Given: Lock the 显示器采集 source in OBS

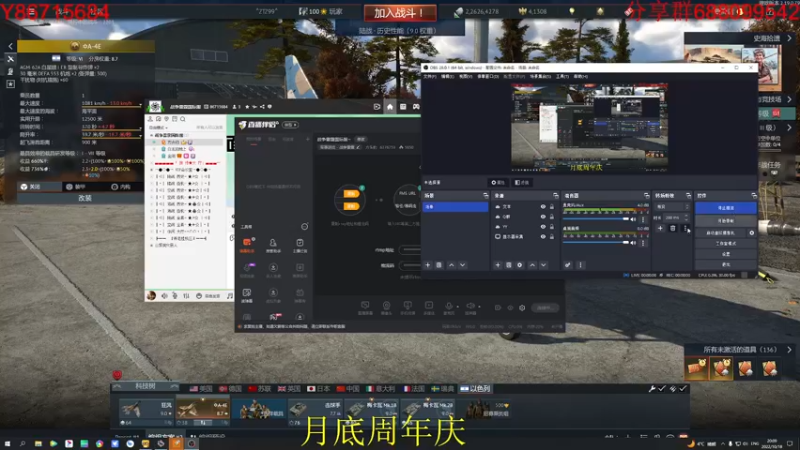Looking at the screenshot, I should (x=552, y=237).
